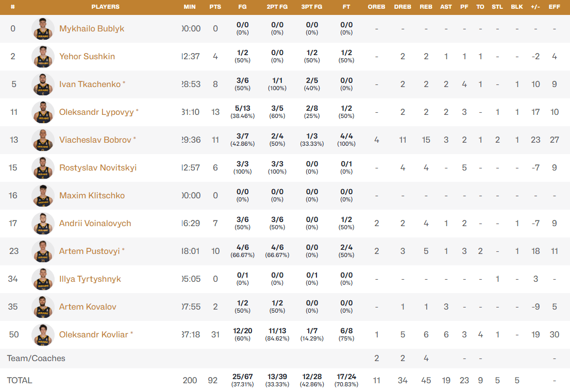Open Yehor Sushkin's player profile link
The width and height of the screenshot is (570, 392).
coord(87,57)
